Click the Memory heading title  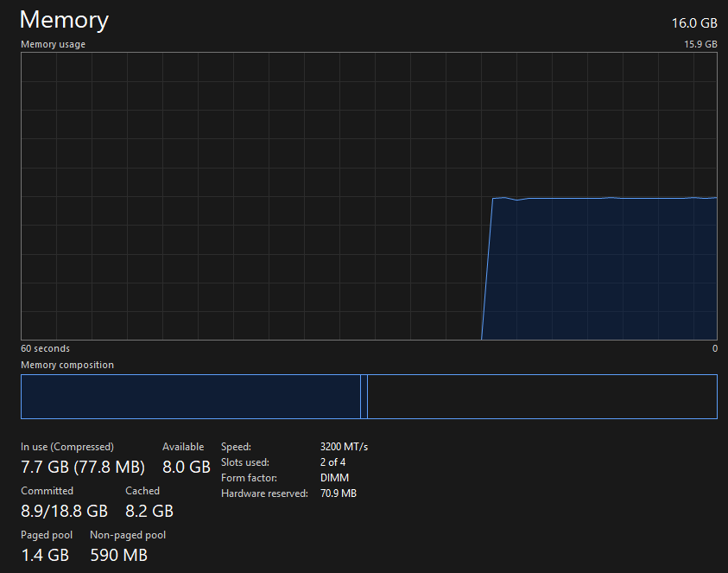pos(64,21)
